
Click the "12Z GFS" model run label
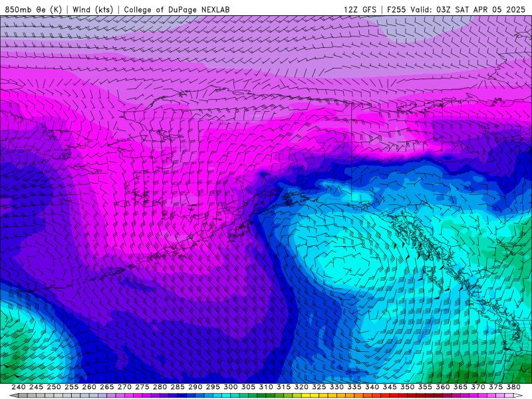click(x=360, y=9)
